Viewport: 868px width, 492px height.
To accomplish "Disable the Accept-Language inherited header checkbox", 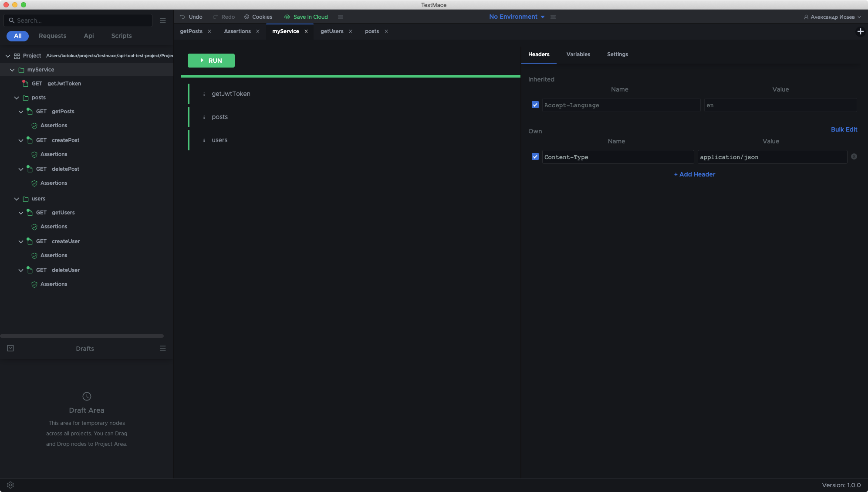I will [x=535, y=105].
